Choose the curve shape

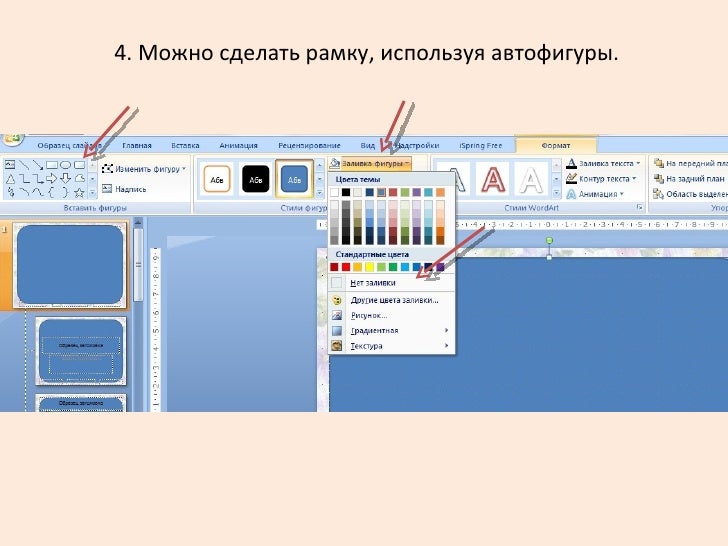[38, 192]
